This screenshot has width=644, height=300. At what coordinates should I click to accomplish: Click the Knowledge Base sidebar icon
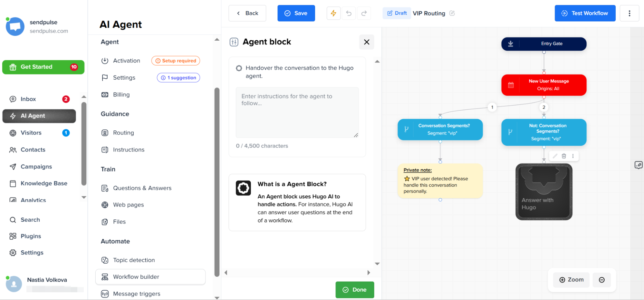click(13, 183)
